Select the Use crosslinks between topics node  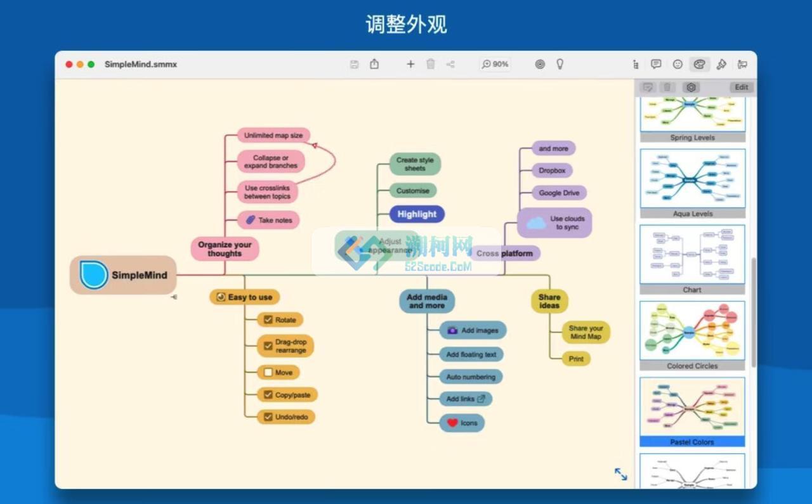point(267,192)
